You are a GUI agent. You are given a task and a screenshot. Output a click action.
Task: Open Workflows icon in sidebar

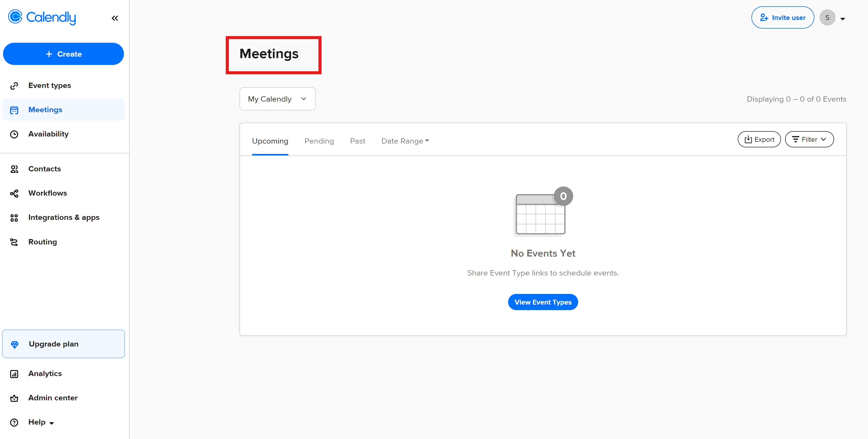coord(14,193)
